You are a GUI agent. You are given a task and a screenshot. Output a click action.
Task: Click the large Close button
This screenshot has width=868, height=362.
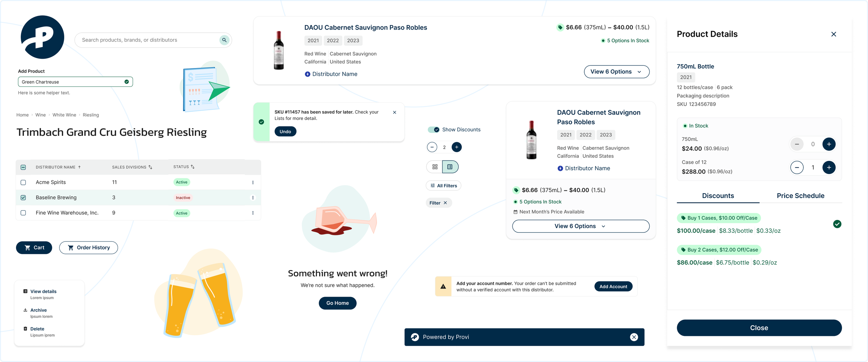coord(759,328)
